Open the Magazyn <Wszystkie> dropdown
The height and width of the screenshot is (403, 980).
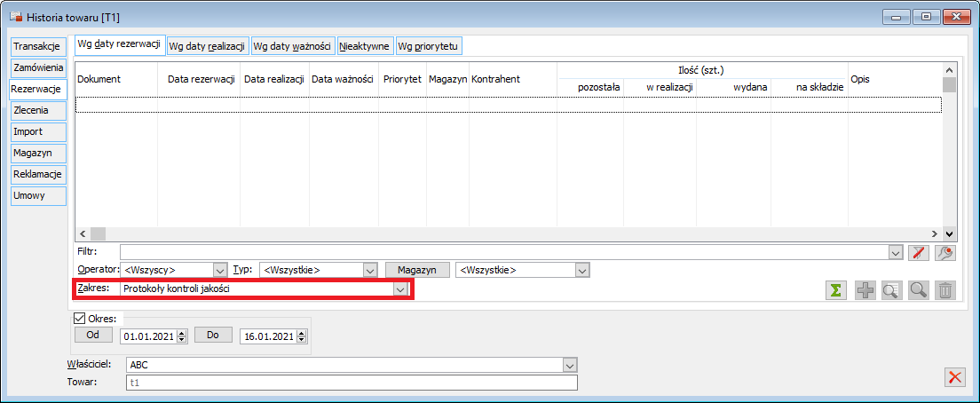pyautogui.click(x=582, y=270)
